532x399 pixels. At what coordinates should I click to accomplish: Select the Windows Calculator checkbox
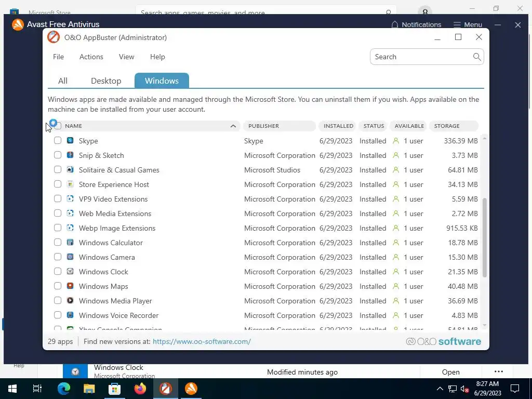click(58, 243)
